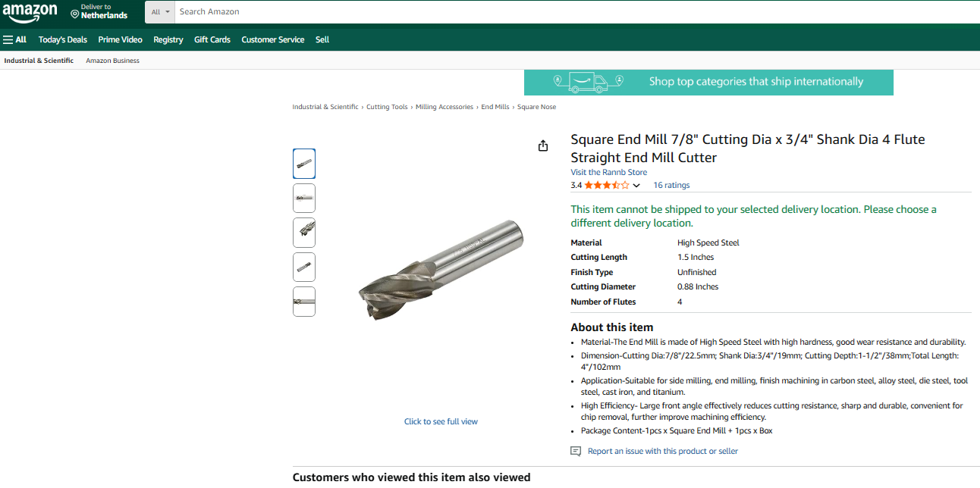Image resolution: width=980 pixels, height=488 pixels.
Task: Select the first product thumbnail
Action: click(304, 164)
